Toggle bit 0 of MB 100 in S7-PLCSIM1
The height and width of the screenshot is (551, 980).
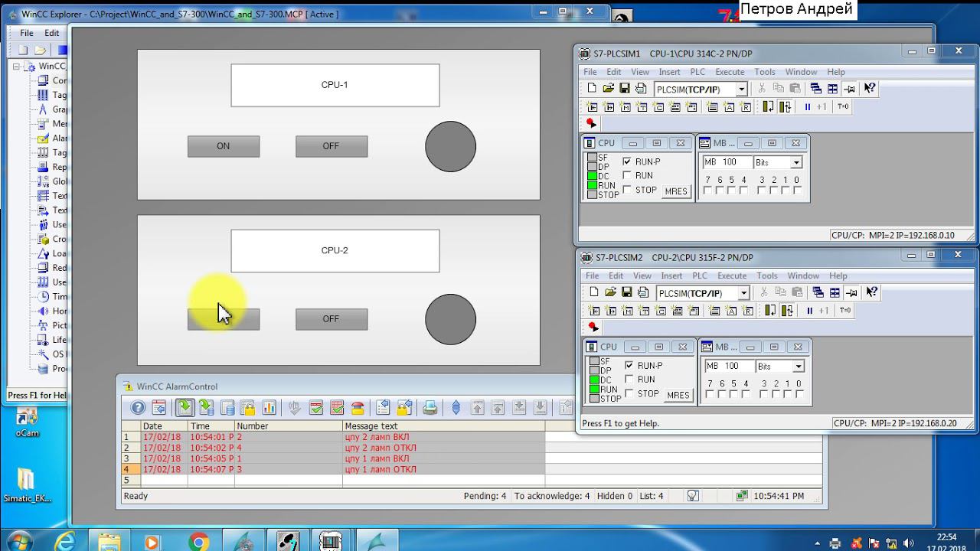pyautogui.click(x=797, y=191)
